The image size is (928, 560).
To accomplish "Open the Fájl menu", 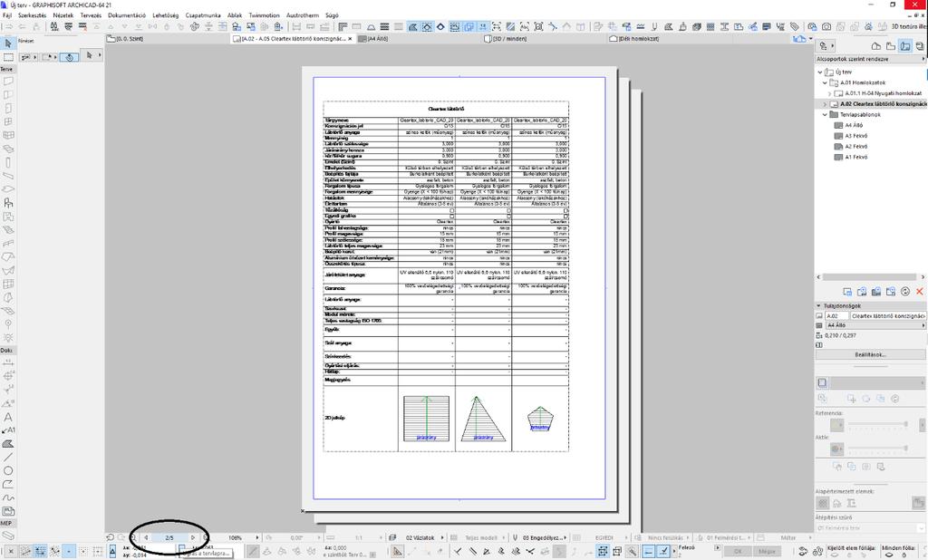I will 7,15.
